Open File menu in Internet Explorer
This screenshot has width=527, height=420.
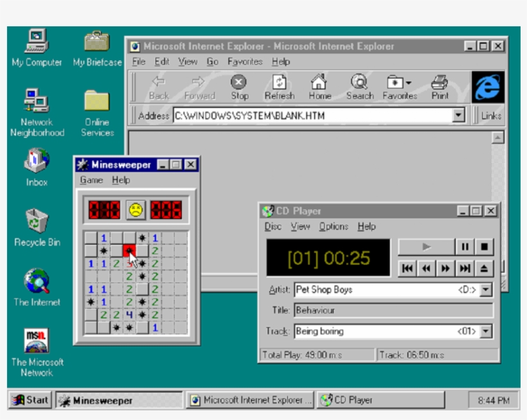[138, 62]
